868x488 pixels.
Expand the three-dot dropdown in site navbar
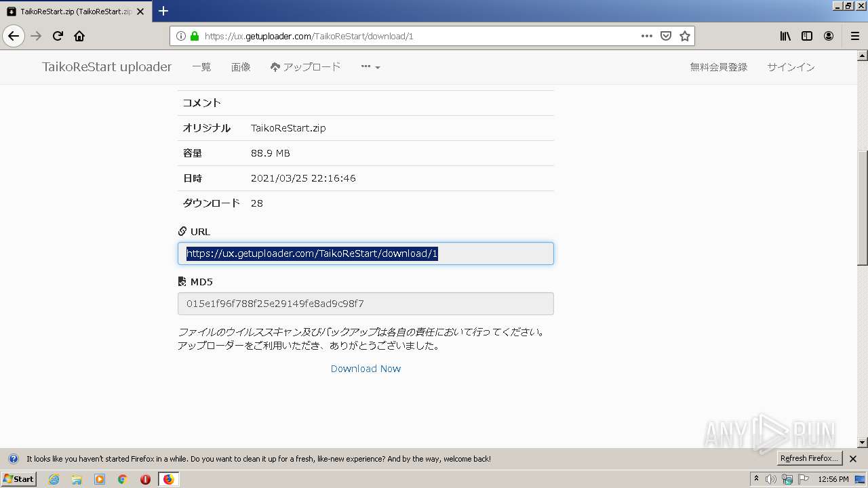coord(370,67)
